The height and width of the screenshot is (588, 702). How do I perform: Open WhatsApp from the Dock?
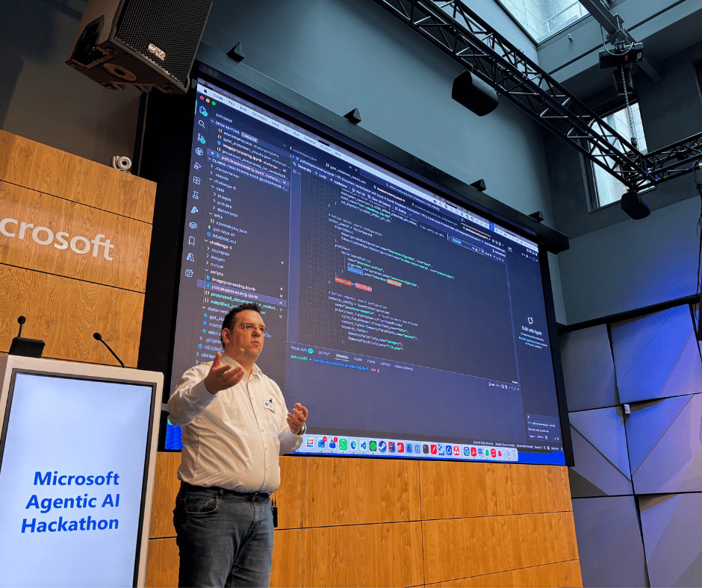tap(343, 444)
